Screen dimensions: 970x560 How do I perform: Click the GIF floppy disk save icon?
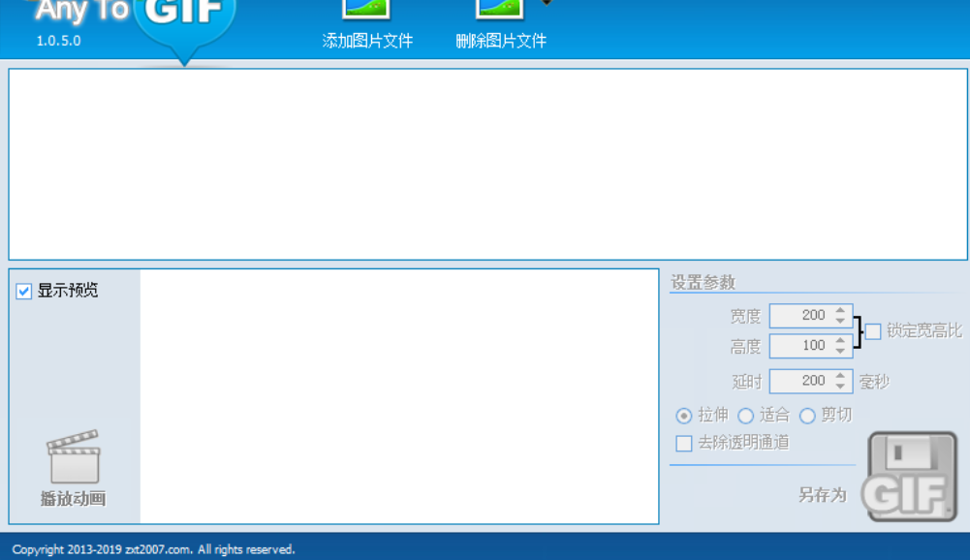click(912, 477)
